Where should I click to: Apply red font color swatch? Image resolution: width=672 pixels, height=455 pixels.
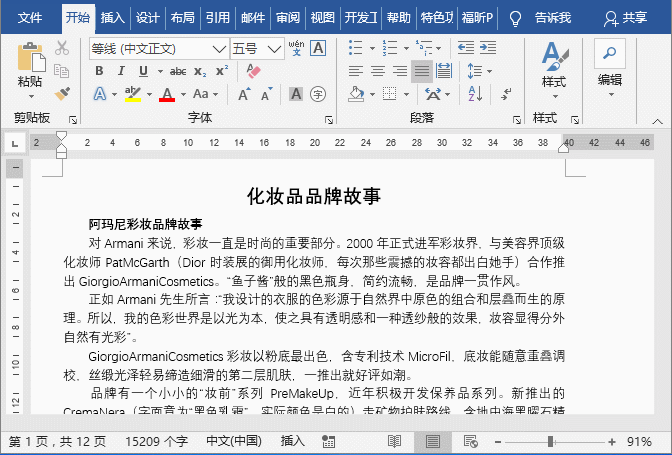point(167,95)
